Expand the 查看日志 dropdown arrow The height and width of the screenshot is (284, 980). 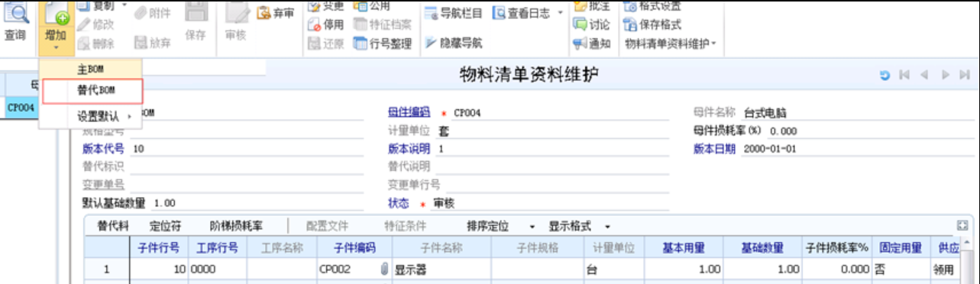click(560, 13)
